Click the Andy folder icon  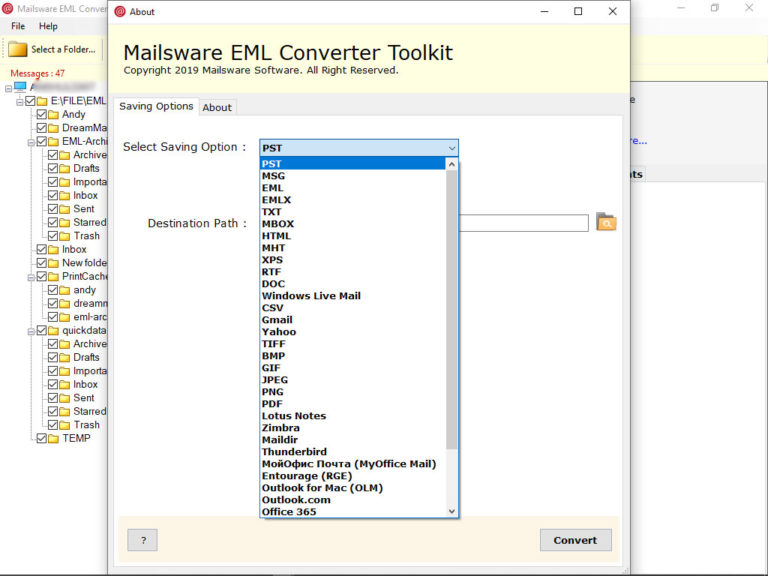coord(54,115)
